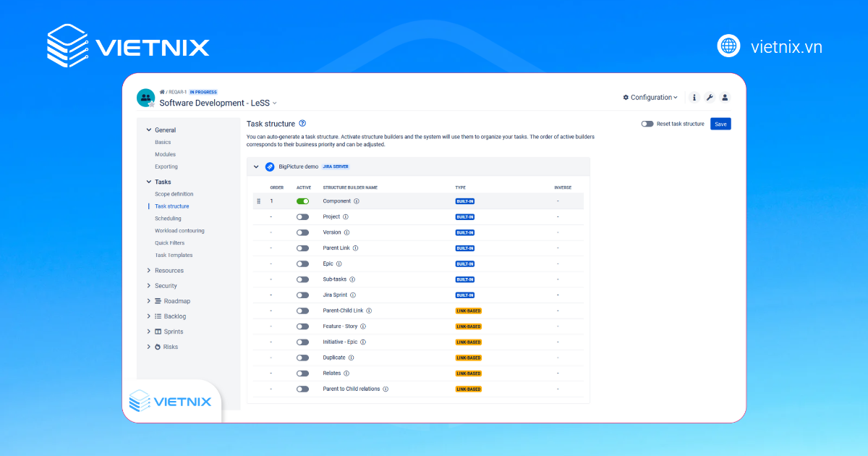Select Scheduling in the sidebar menu
This screenshot has height=456, width=868.
pyautogui.click(x=168, y=218)
